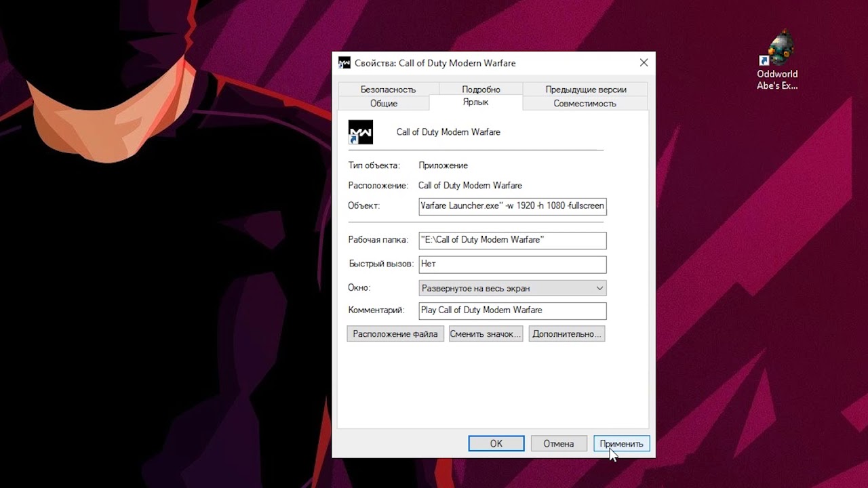Click the Применить apply button
Viewport: 868px width, 488px height.
coord(621,443)
